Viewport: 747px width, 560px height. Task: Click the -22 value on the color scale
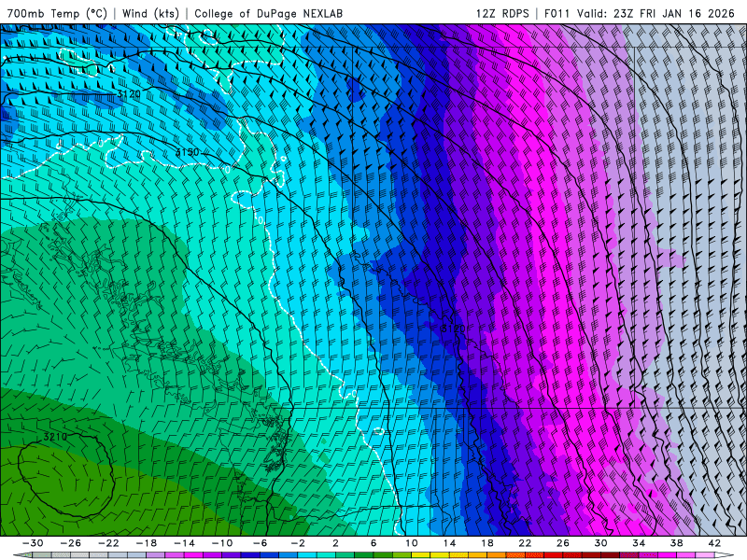108,543
